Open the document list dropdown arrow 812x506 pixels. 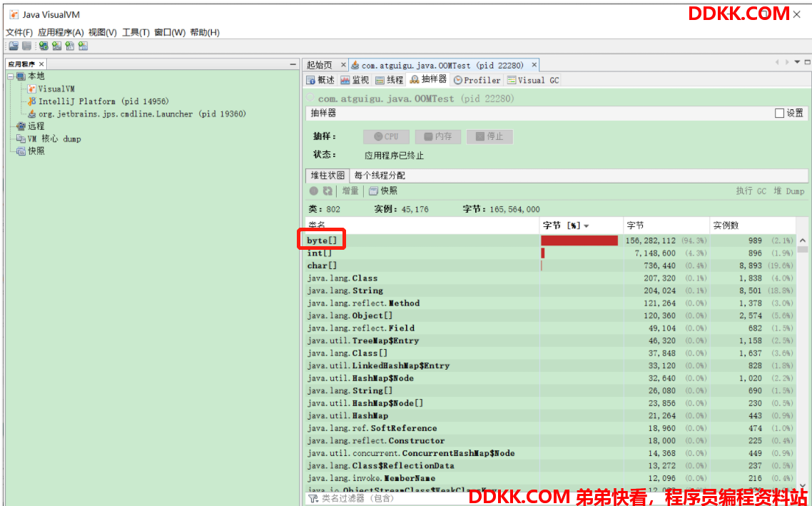pos(798,62)
